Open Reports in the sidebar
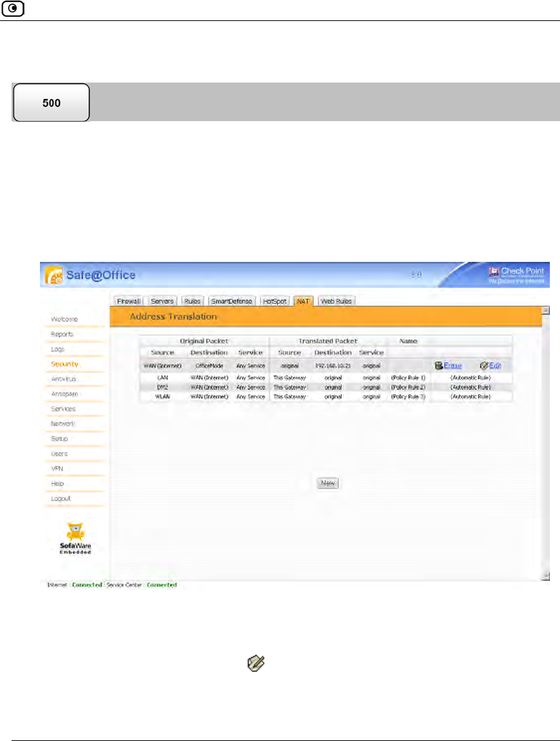 point(62,334)
